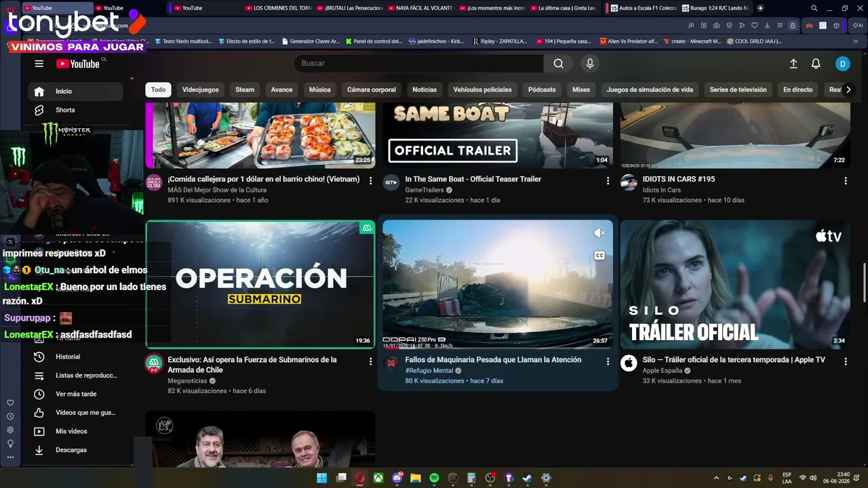Open the Apple España channel link
868x488 pixels.
tap(663, 371)
